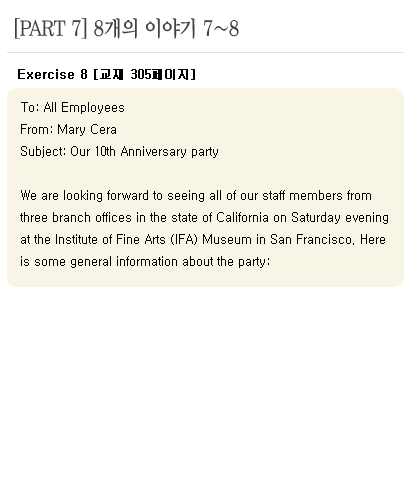
Task: Click the '[PART 7] 8개의 이야기 7~8' page title
Action: (x=126, y=29)
